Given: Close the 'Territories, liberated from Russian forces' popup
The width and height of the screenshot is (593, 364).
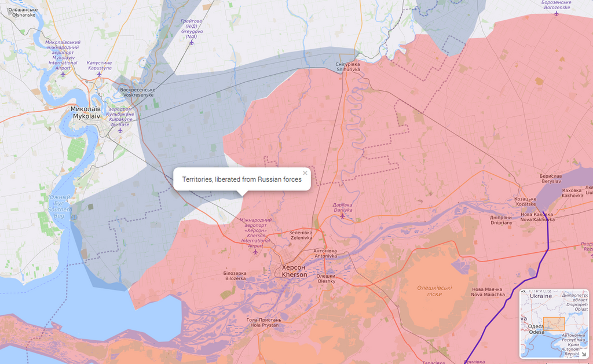Looking at the screenshot, I should 305,173.
